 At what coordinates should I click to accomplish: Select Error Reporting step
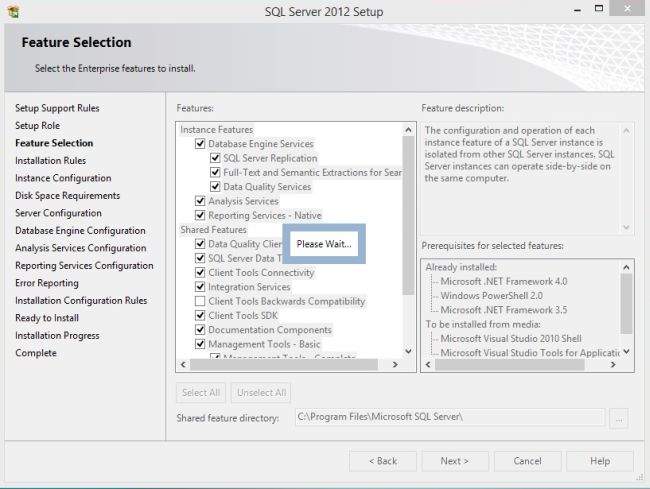[47, 283]
